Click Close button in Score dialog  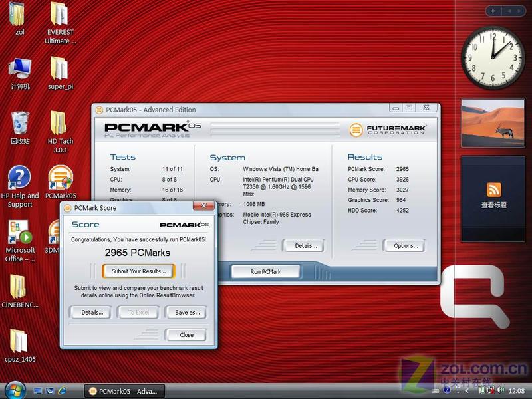tap(186, 335)
